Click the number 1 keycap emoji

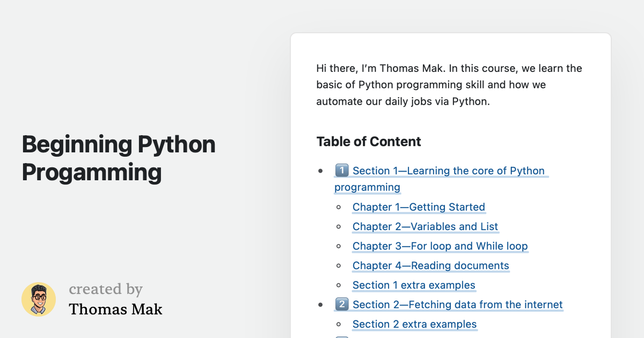tap(342, 171)
